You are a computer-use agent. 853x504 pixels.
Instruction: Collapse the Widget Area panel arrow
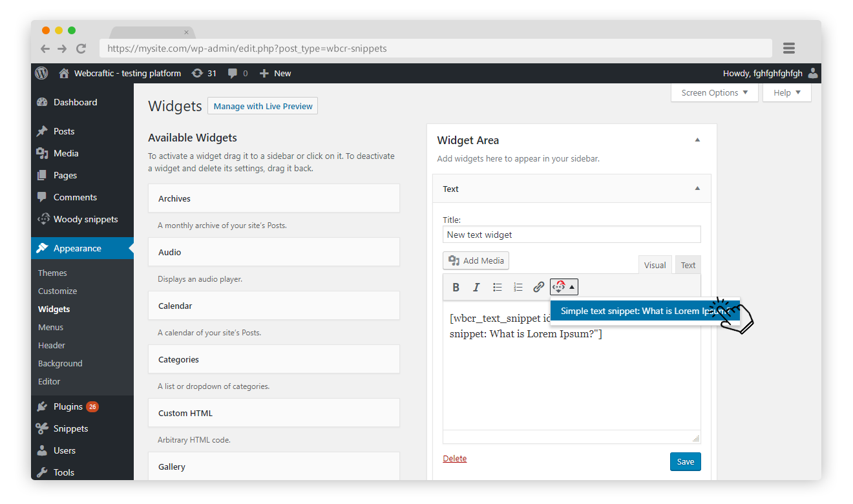pyautogui.click(x=697, y=140)
